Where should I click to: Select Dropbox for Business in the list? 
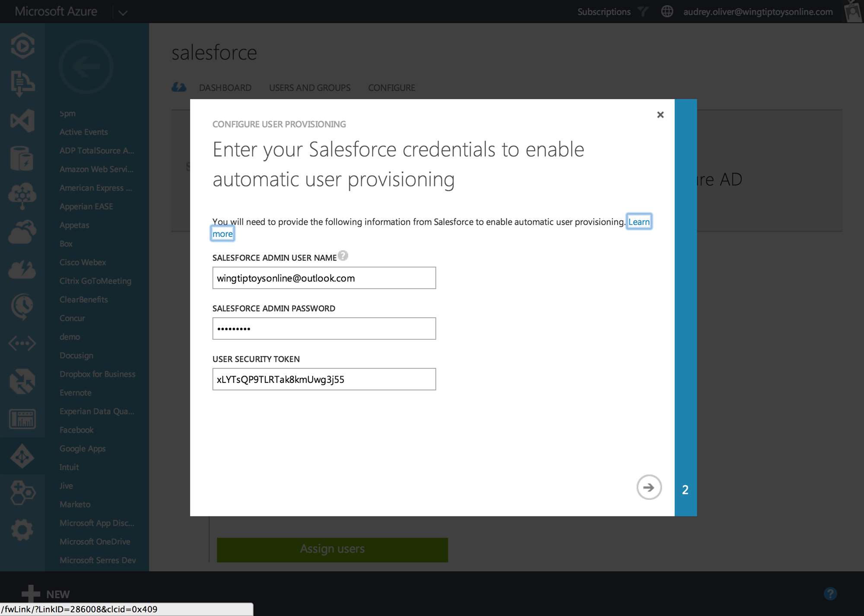pyautogui.click(x=98, y=374)
